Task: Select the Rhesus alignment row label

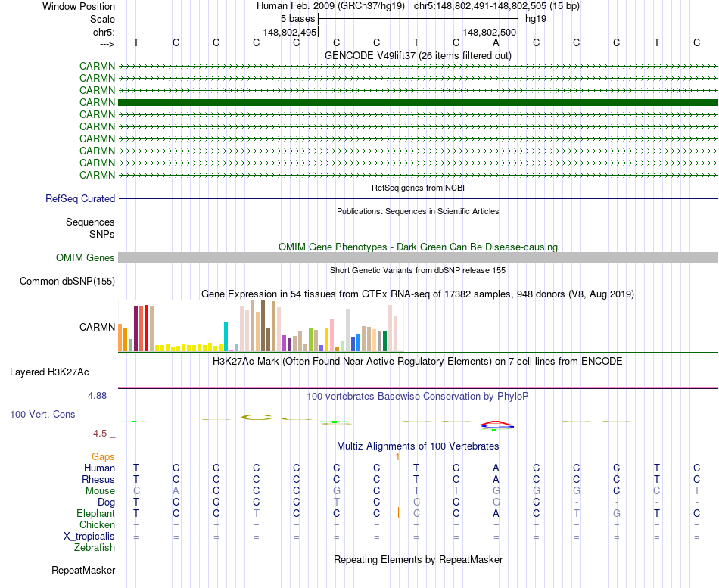Action: click(98, 479)
